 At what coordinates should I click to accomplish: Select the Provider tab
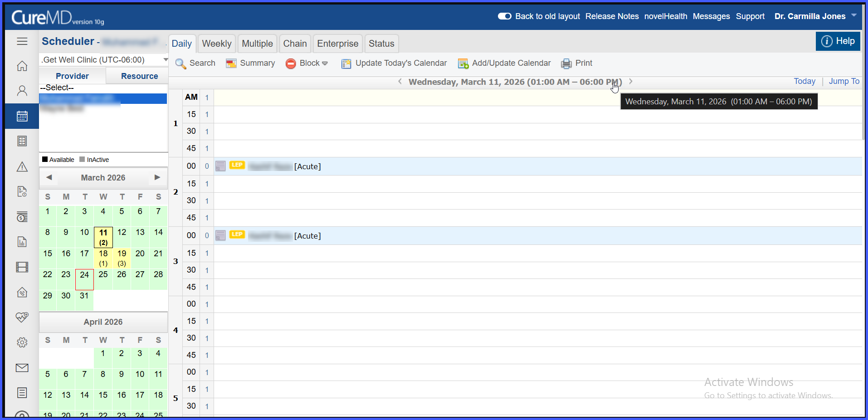(x=73, y=76)
